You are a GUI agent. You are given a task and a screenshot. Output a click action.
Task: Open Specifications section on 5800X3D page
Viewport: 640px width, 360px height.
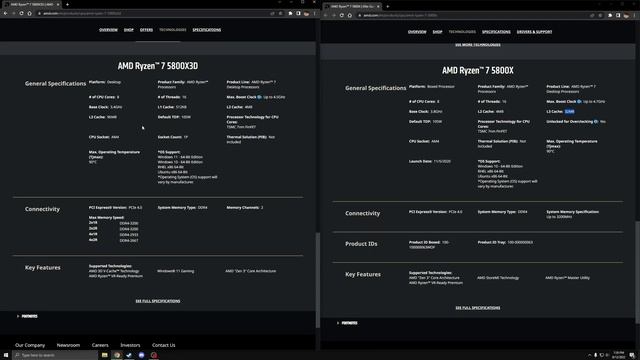coord(207,30)
